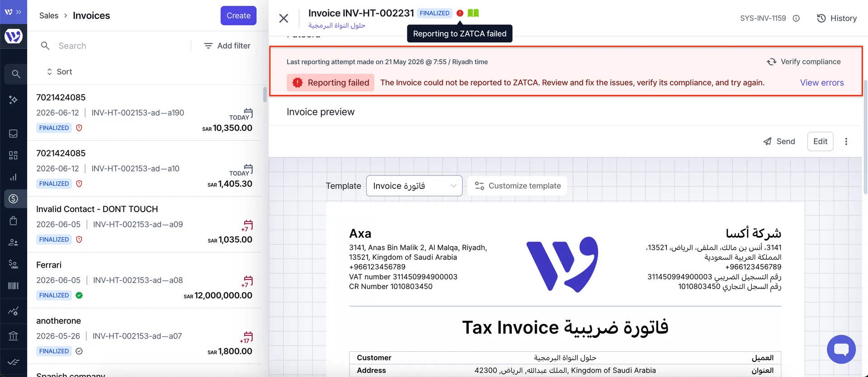Click the amount SAR 10,350.00

point(227,128)
